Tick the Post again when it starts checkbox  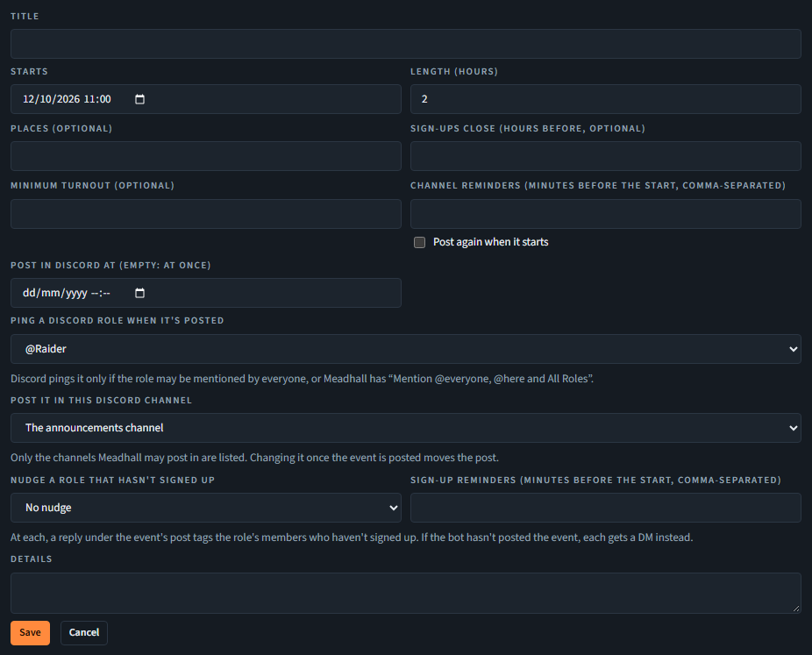pyautogui.click(x=419, y=242)
